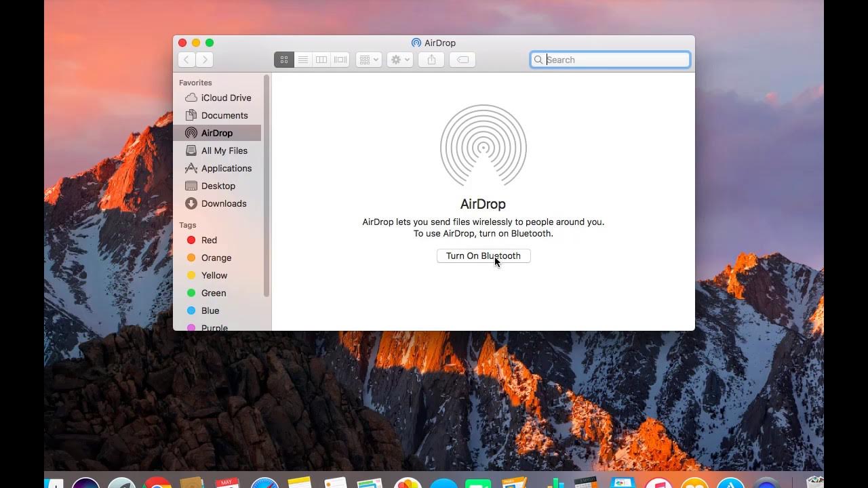868x488 pixels.
Task: Zoom the Finder window with green button
Action: click(210, 43)
